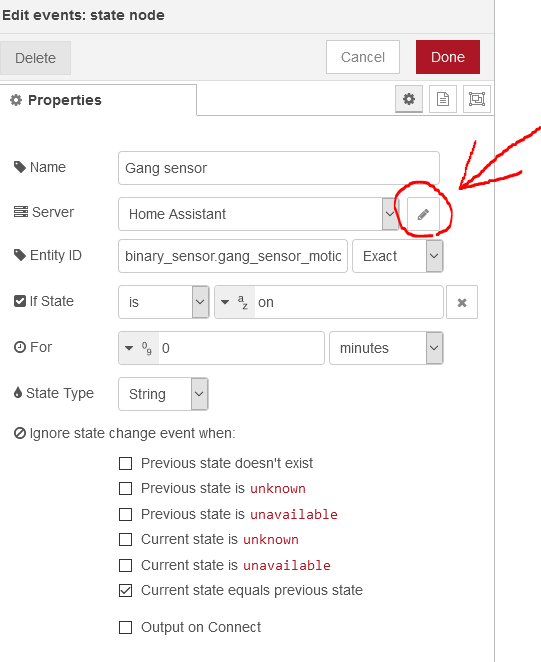Uncheck Current state equals previous state
Image resolution: width=541 pixels, height=662 pixels.
pyautogui.click(x=125, y=590)
